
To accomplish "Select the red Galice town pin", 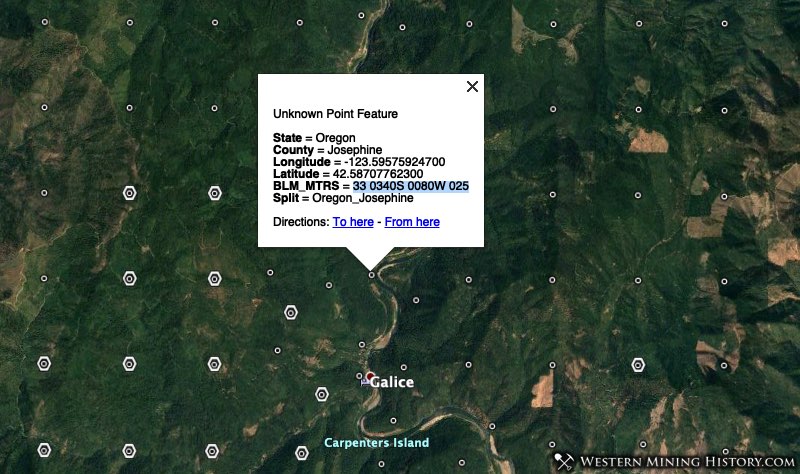I will click(x=370, y=377).
